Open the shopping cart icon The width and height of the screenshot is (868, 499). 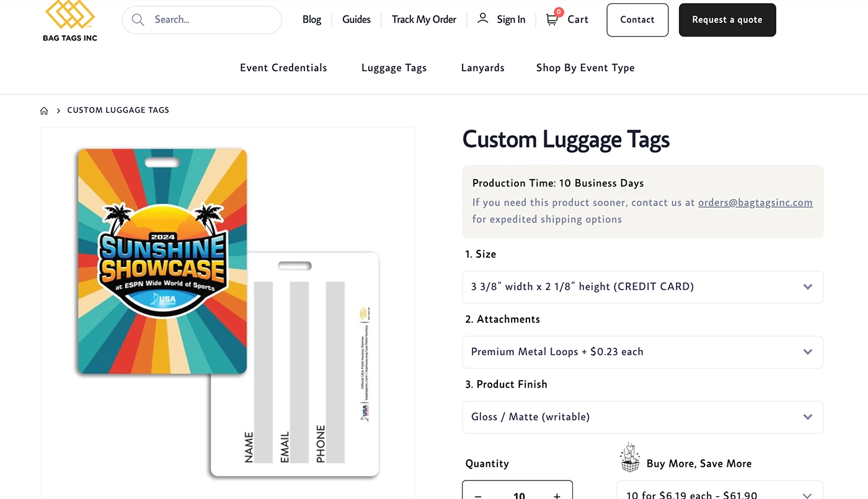[x=551, y=19]
